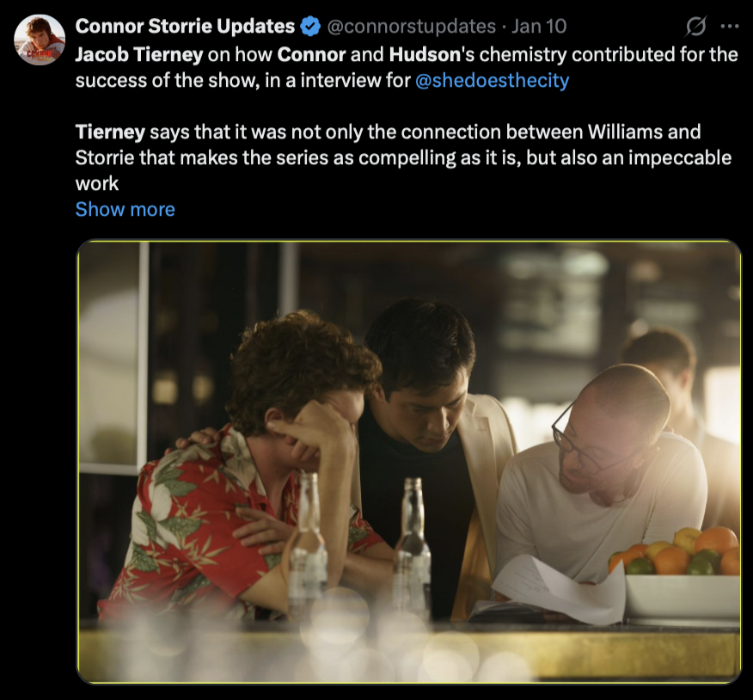Expand the post with Show more
This screenshot has width=753, height=700.
[125, 210]
